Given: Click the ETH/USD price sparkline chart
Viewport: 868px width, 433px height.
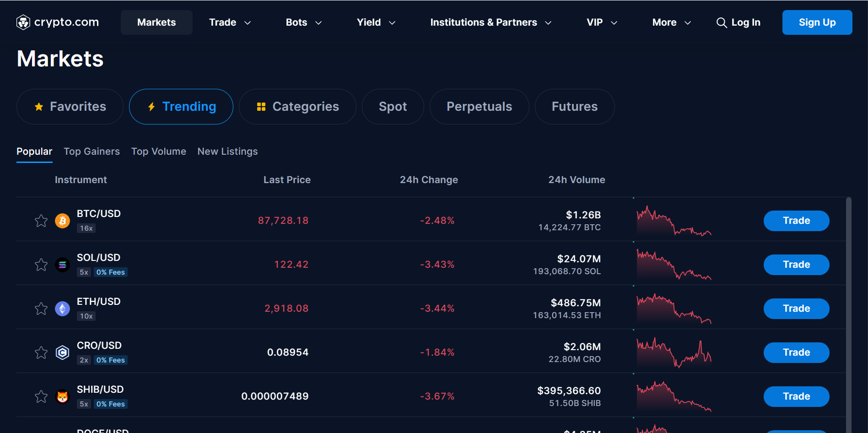Looking at the screenshot, I should pyautogui.click(x=674, y=309).
